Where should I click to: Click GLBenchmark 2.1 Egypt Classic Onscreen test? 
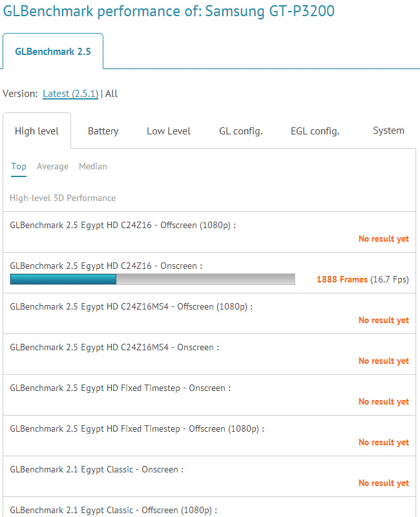(97, 470)
